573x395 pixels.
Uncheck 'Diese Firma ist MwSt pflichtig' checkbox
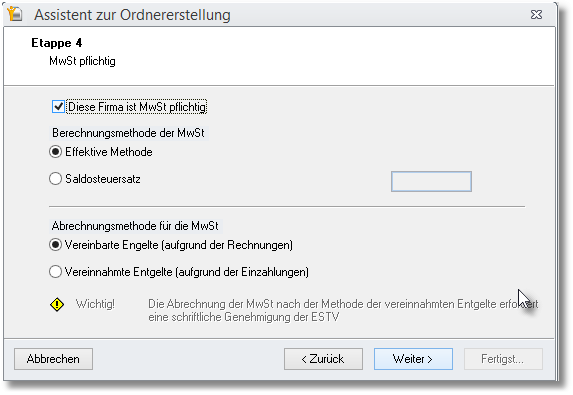(x=58, y=107)
